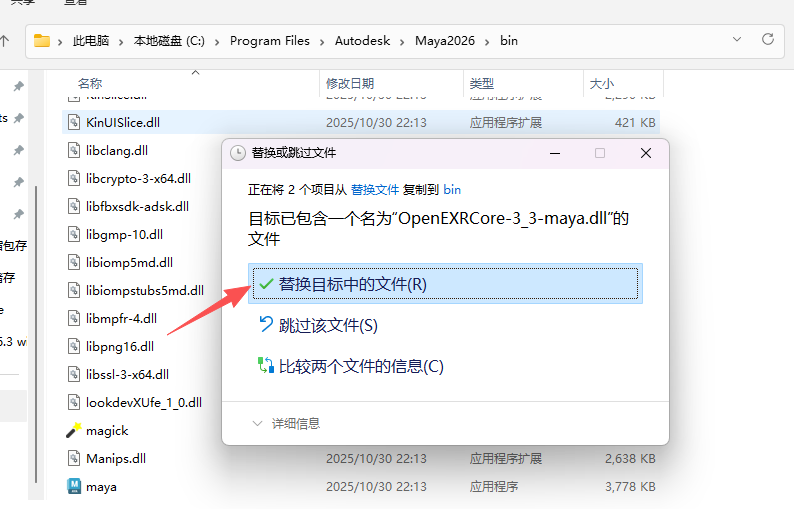Viewport: 794px width, 509px height.
Task: Select KinUISlice.dll file
Action: (123, 122)
